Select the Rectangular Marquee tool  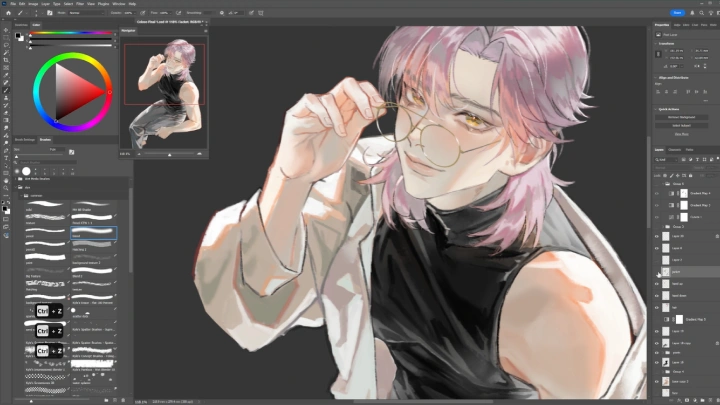(x=6, y=38)
